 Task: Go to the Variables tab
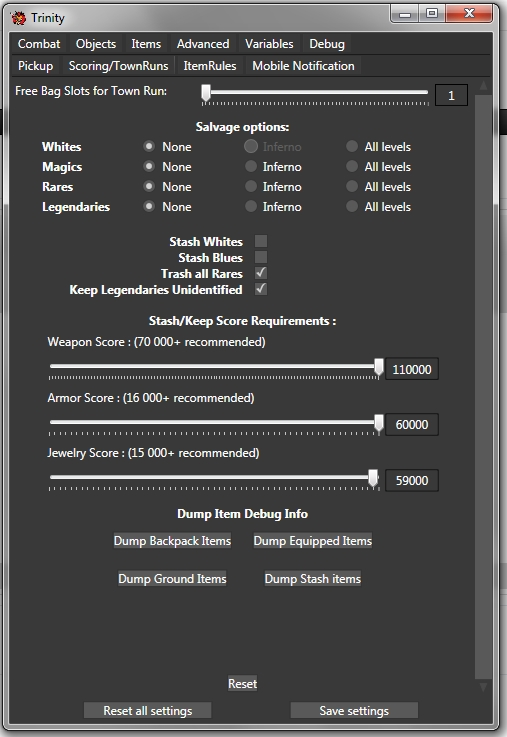coord(269,44)
